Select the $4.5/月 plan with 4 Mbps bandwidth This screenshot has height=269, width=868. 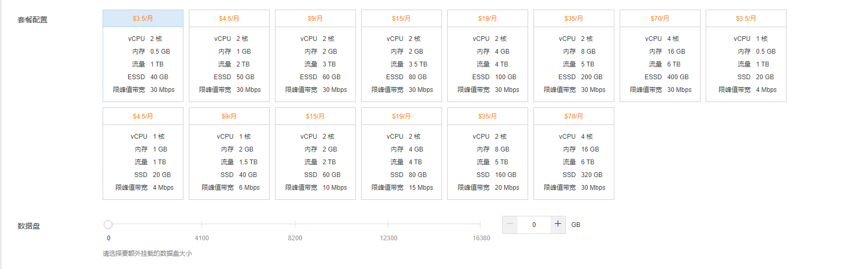click(143, 154)
